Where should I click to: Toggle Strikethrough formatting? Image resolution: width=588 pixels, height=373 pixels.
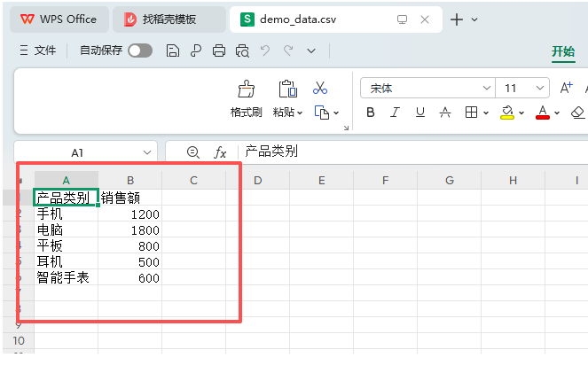[x=445, y=112]
